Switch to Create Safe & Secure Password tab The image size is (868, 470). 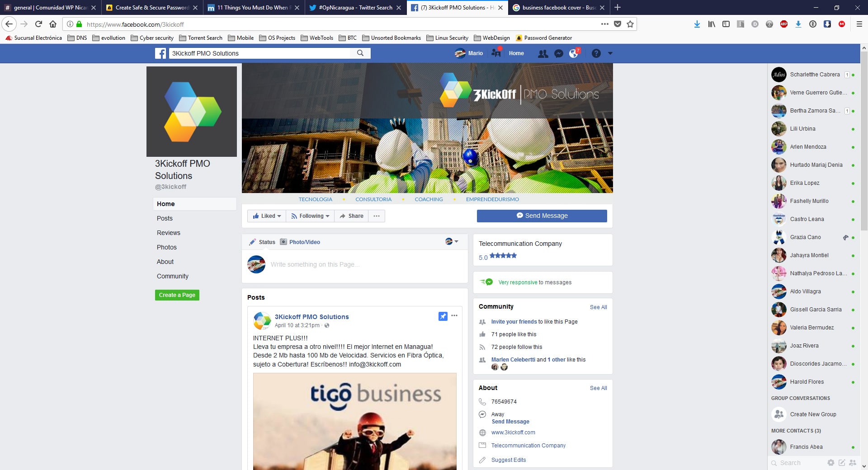point(151,7)
